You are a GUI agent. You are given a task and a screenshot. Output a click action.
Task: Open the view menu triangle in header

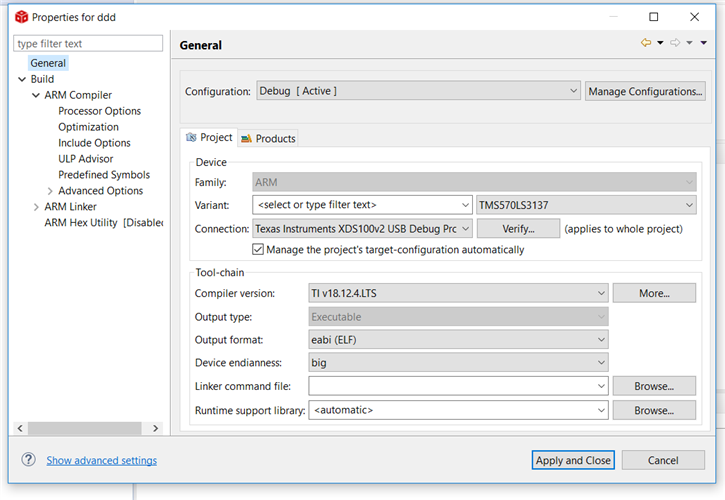704,43
